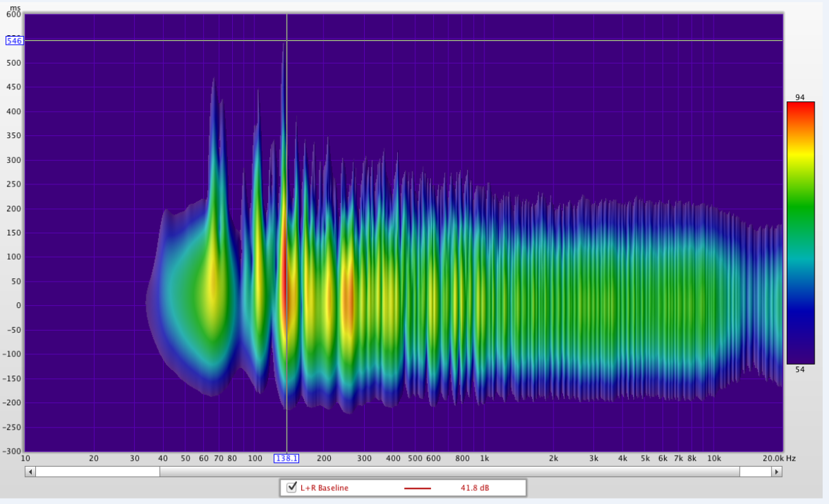Image resolution: width=829 pixels, height=504 pixels.
Task: Click the scrollbar track right of the thumb
Action: [754, 472]
